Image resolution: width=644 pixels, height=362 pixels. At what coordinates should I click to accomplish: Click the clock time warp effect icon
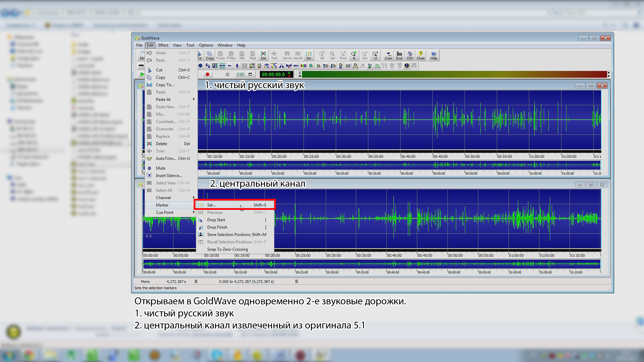pyautogui.click(x=407, y=66)
